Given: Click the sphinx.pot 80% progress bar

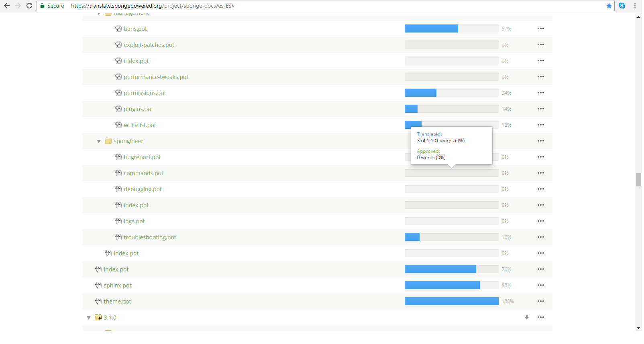Looking at the screenshot, I should [452, 285].
